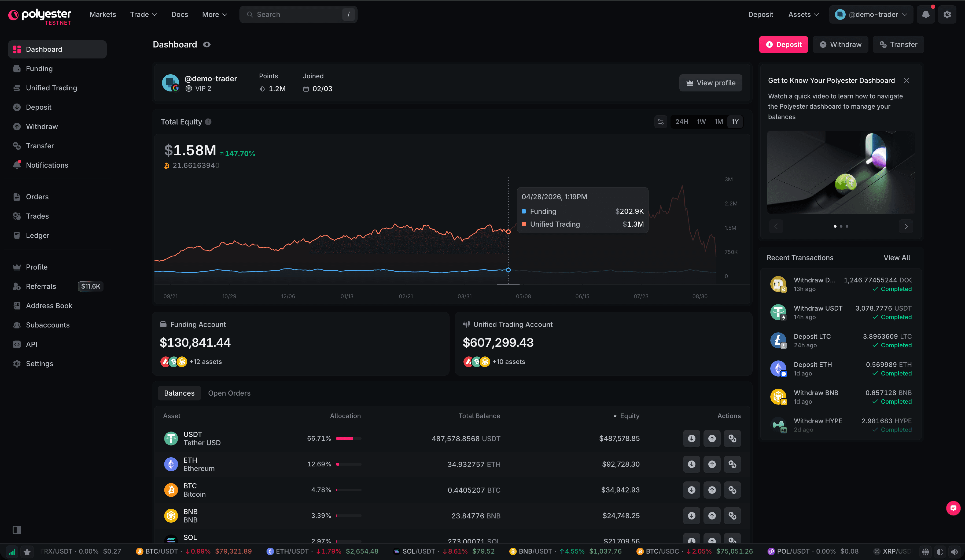
Task: Click the connection signal status icon
Action: [x=12, y=552]
